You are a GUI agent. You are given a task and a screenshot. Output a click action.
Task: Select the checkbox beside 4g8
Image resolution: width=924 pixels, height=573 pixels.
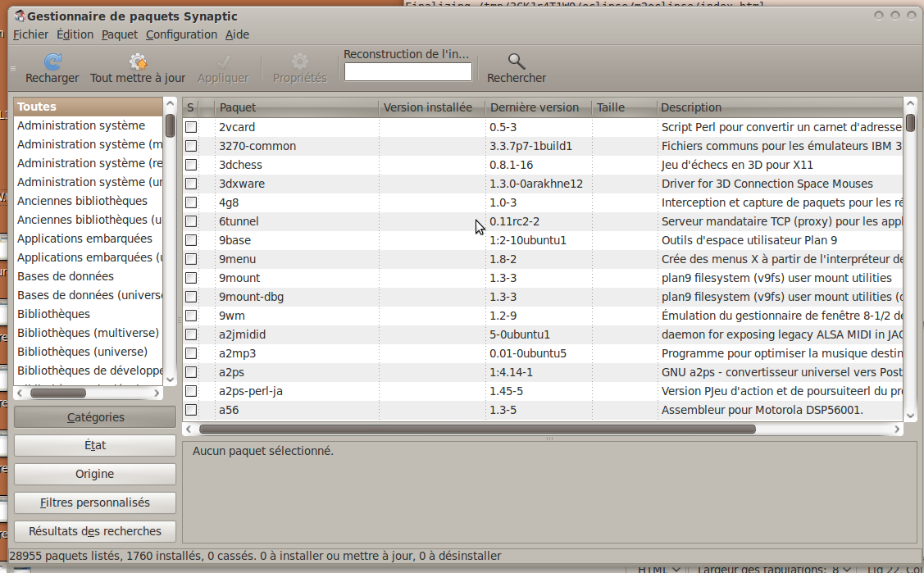[x=191, y=202]
